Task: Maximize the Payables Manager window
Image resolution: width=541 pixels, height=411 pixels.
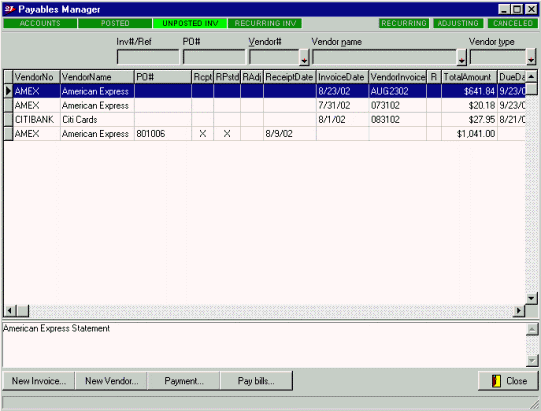Action: [518, 9]
